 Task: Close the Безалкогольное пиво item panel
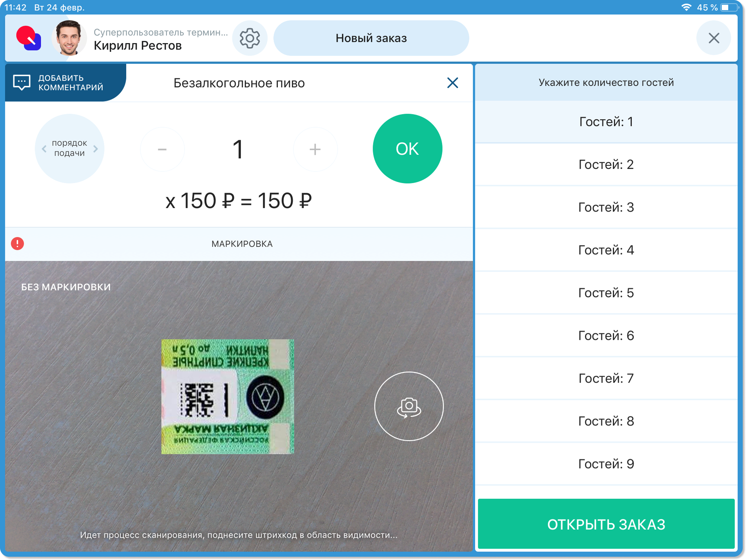452,83
